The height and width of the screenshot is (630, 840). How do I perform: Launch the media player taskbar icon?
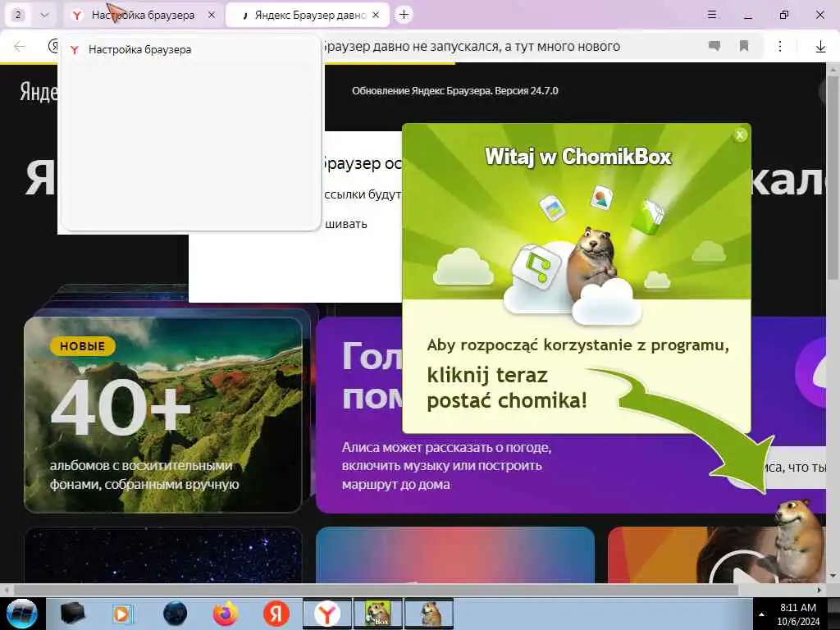[x=122, y=614]
